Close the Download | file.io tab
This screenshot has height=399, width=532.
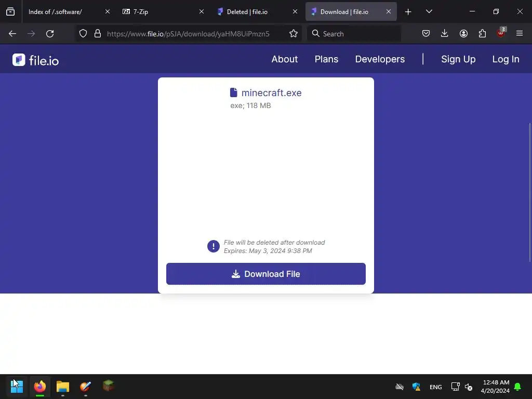pos(389,11)
